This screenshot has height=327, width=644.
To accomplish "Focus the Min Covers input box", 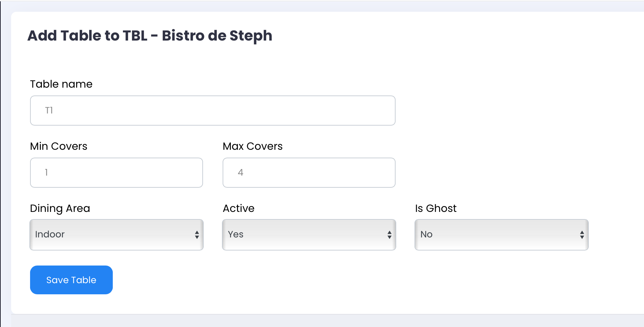I will pos(116,173).
